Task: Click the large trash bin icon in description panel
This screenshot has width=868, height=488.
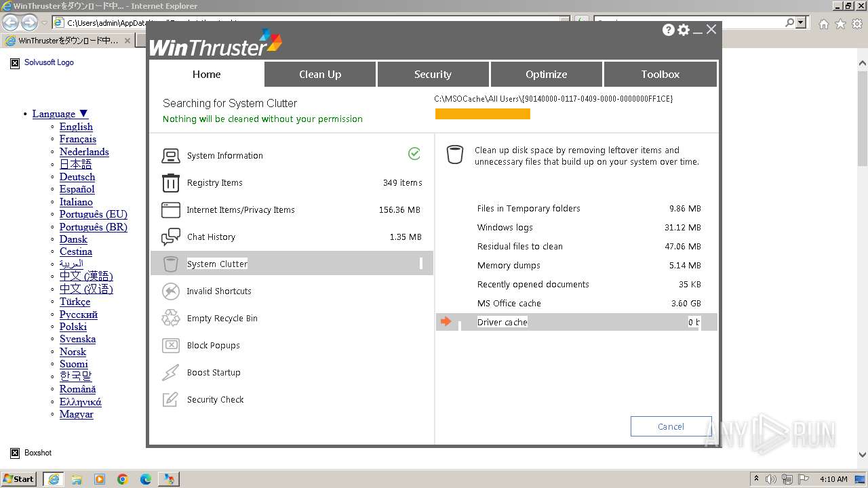Action: click(x=455, y=155)
